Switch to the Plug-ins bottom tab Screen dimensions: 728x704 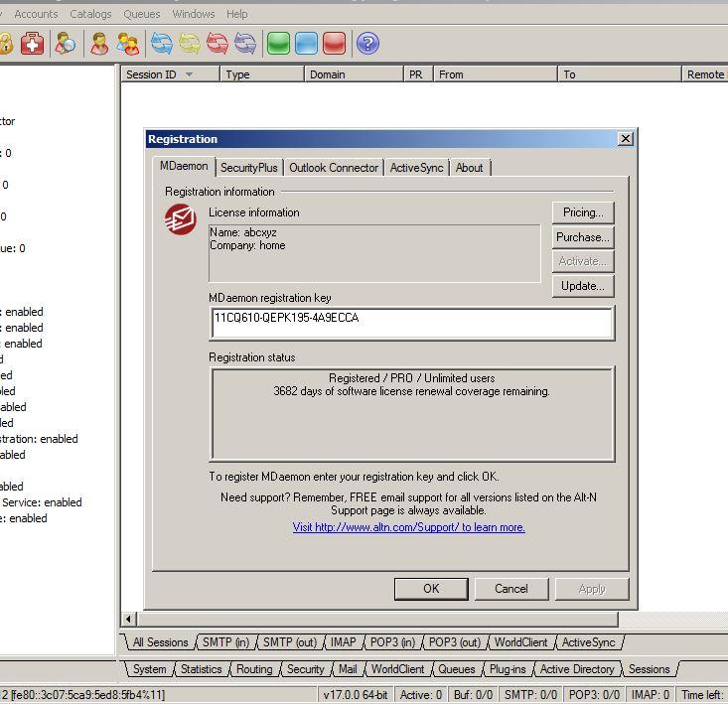(x=508, y=669)
